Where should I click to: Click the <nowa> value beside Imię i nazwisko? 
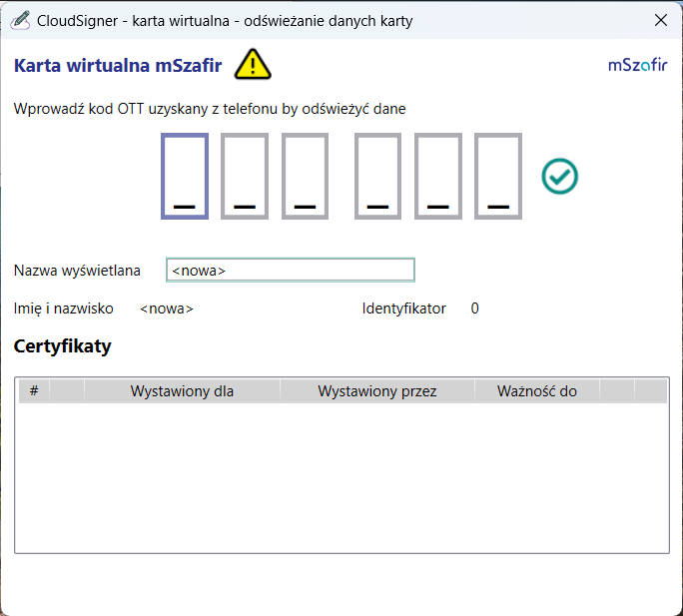tap(167, 308)
